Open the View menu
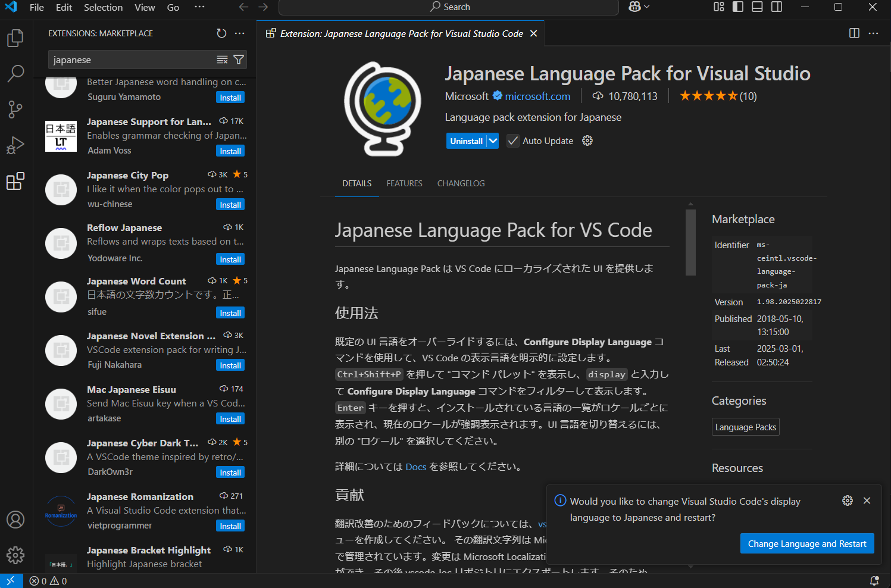Screen dimensions: 891x588 [145, 7]
